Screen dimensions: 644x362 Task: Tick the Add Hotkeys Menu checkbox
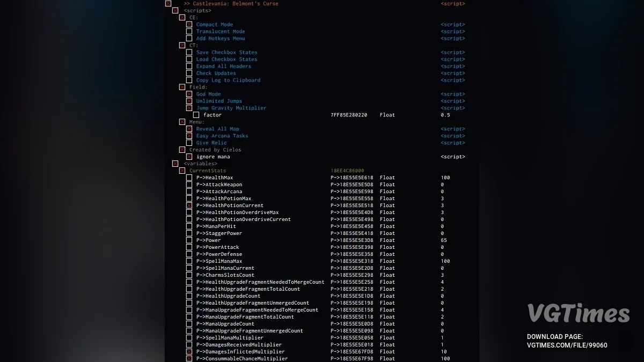coord(189,39)
